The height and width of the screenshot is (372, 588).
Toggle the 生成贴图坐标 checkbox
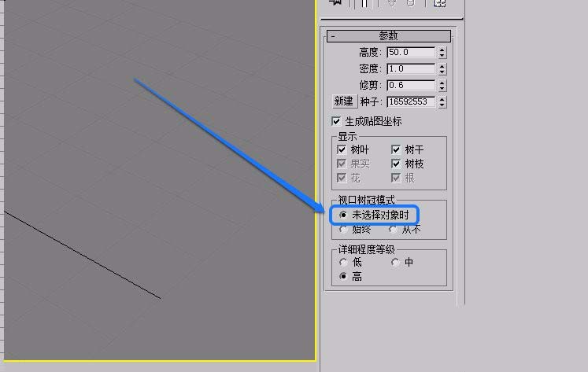click(336, 121)
